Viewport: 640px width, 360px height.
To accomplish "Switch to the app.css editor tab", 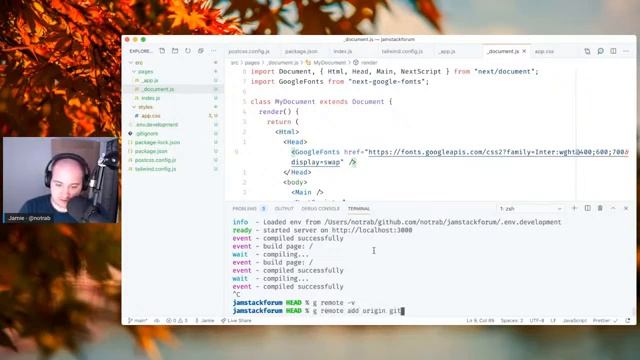I will [544, 51].
